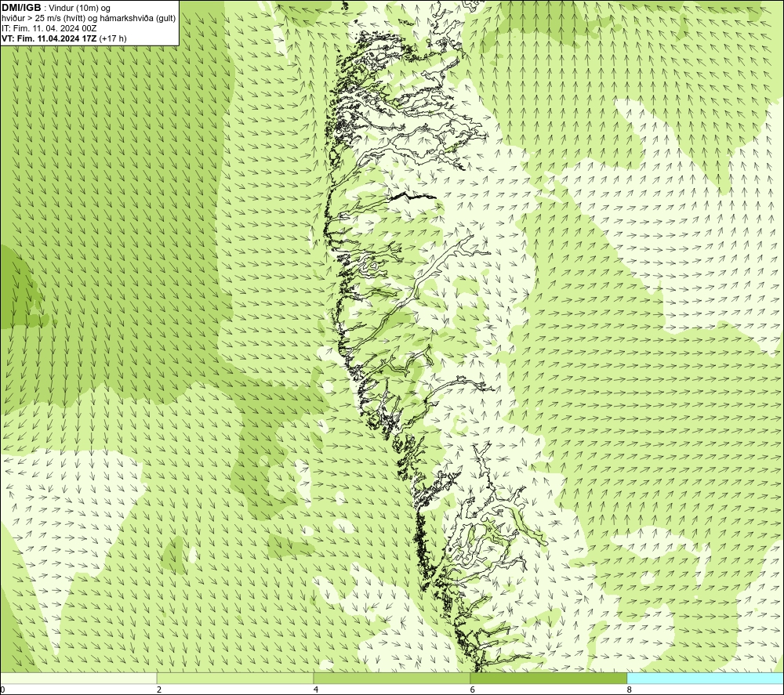This screenshot has width=784, height=695.
Task: Click the '(+17 h)' forecast offset text
Action: point(113,38)
